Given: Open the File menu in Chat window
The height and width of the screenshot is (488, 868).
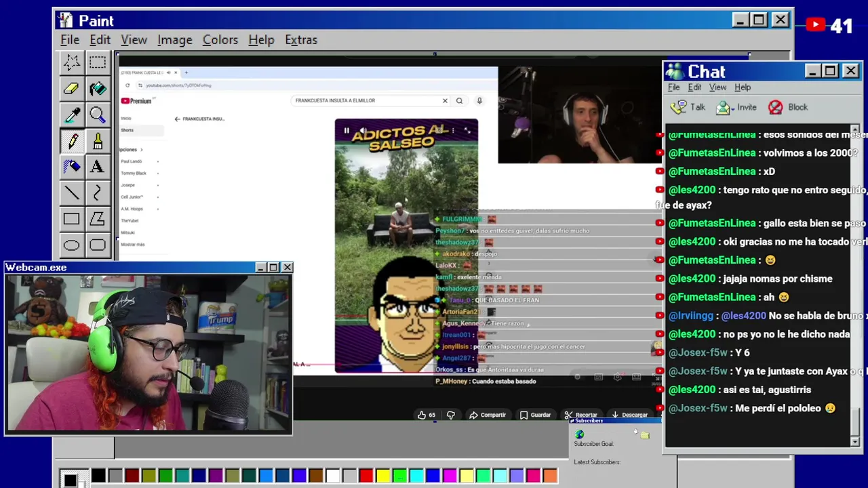Looking at the screenshot, I should tap(674, 87).
